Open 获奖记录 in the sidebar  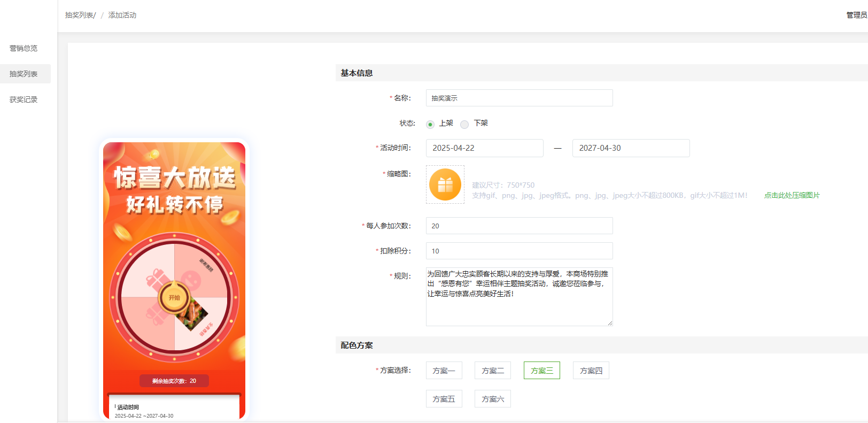pyautogui.click(x=24, y=99)
